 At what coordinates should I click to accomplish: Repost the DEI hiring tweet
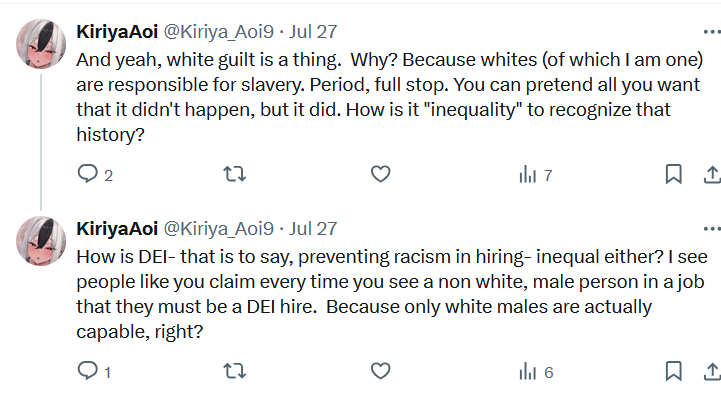pyautogui.click(x=235, y=371)
